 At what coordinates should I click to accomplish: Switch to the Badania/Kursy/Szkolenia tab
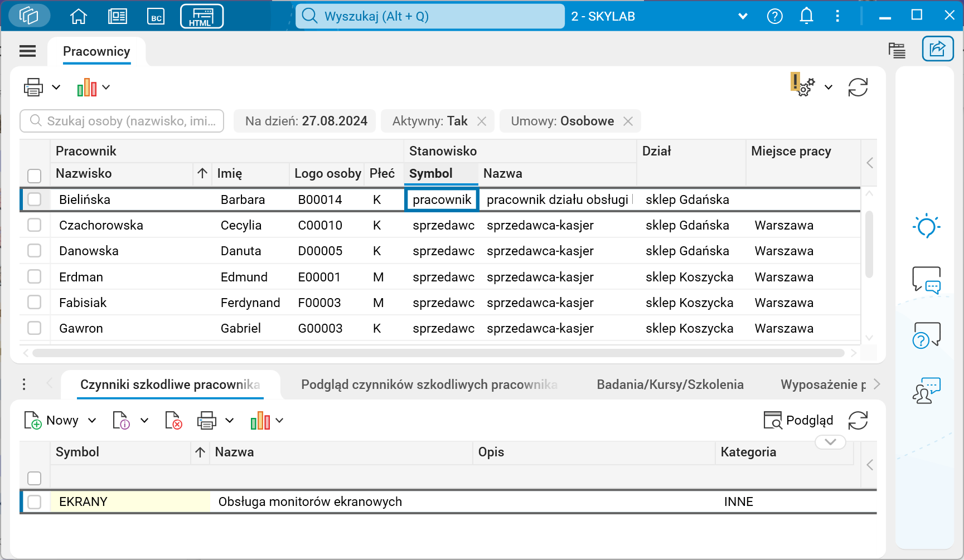click(670, 384)
